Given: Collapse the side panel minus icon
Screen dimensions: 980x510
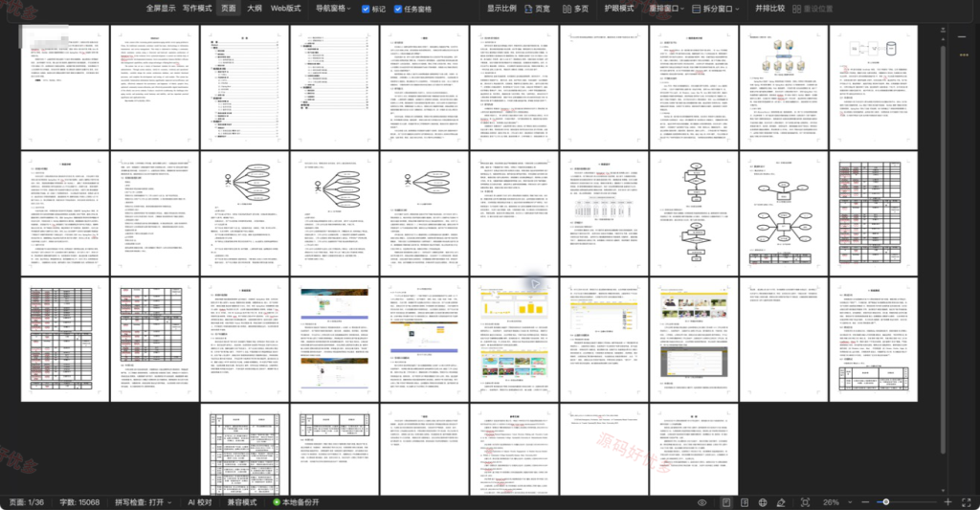Looking at the screenshot, I should (x=962, y=37).
